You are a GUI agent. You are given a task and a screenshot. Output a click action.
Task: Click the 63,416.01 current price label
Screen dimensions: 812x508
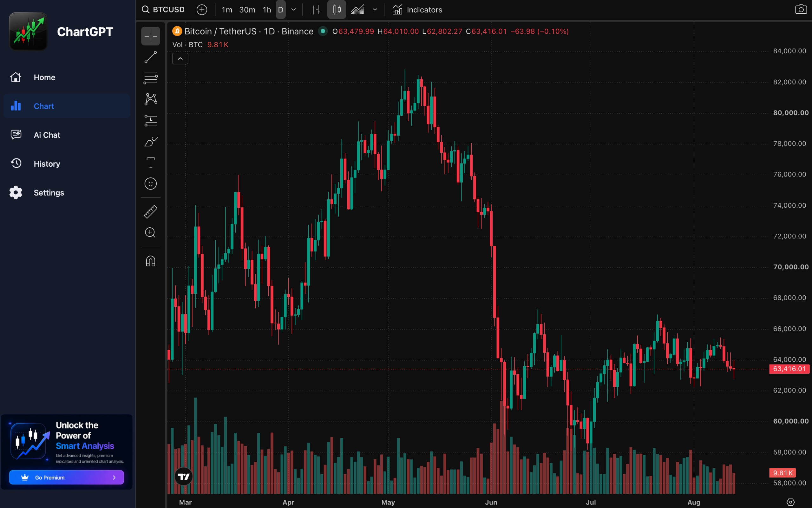(x=789, y=369)
